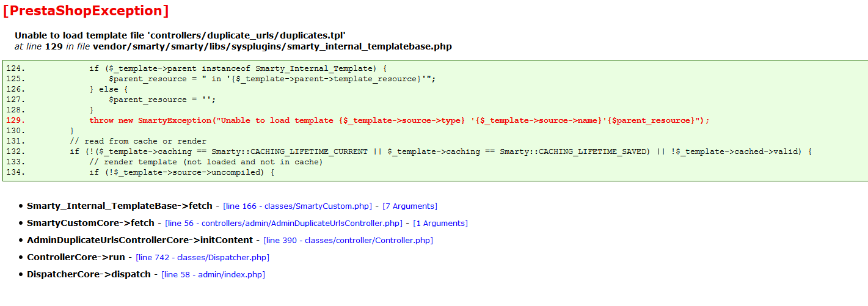Screen dimensions: 868x306
Task: Click code line 127 empty $parent_resource assignment
Action: coord(162,100)
